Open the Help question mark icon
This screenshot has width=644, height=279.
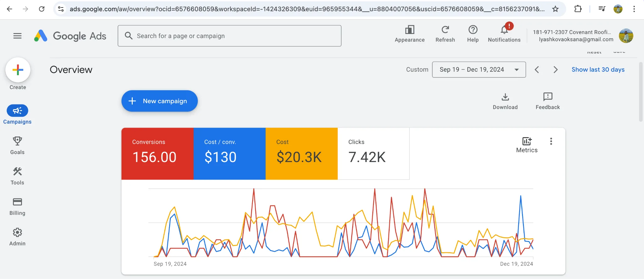(473, 30)
